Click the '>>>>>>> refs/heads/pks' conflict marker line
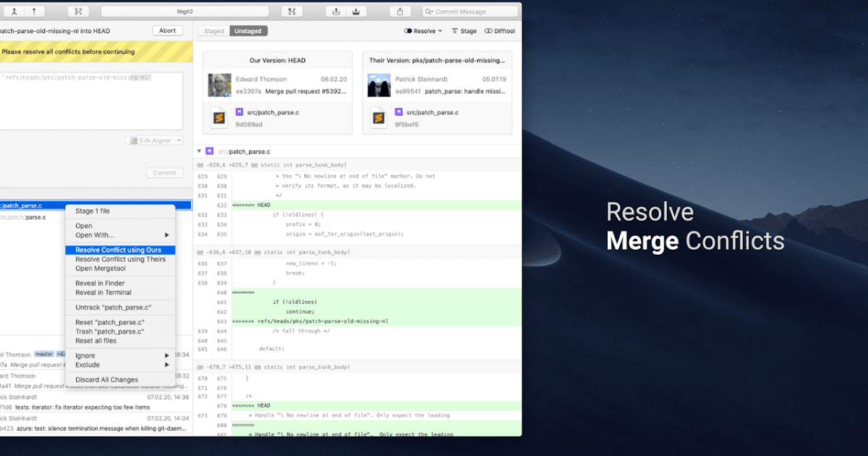Image resolution: width=868 pixels, height=456 pixels. point(357,321)
